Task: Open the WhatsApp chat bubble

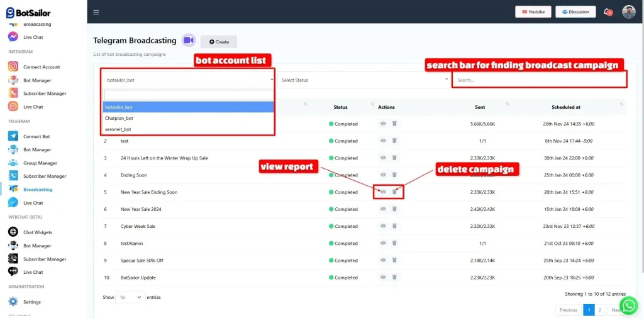Action: click(629, 305)
